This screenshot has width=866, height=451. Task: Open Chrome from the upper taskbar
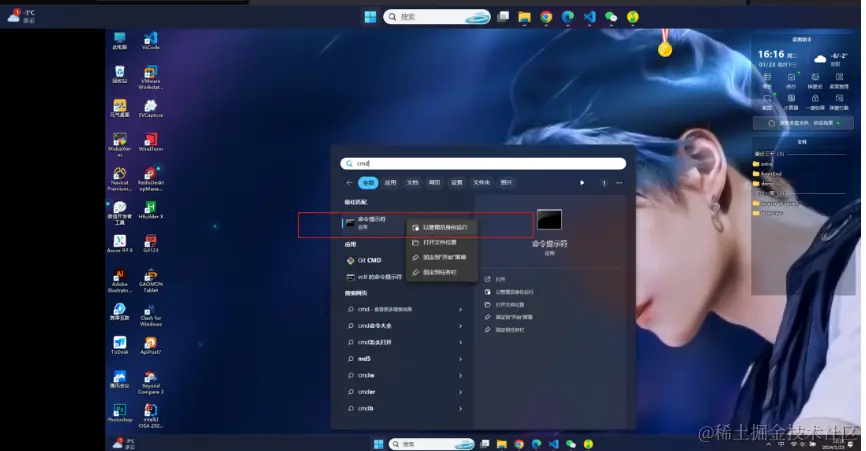pyautogui.click(x=546, y=17)
